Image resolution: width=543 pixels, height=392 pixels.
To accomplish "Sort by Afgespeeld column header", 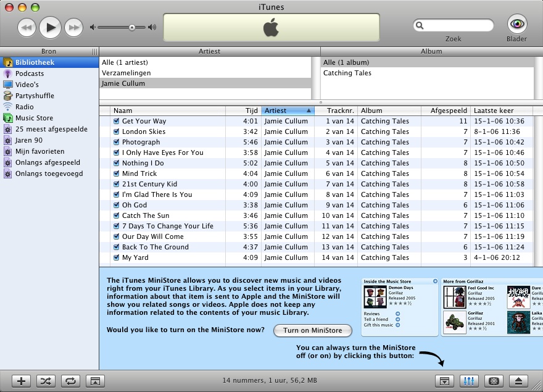I will pos(446,111).
